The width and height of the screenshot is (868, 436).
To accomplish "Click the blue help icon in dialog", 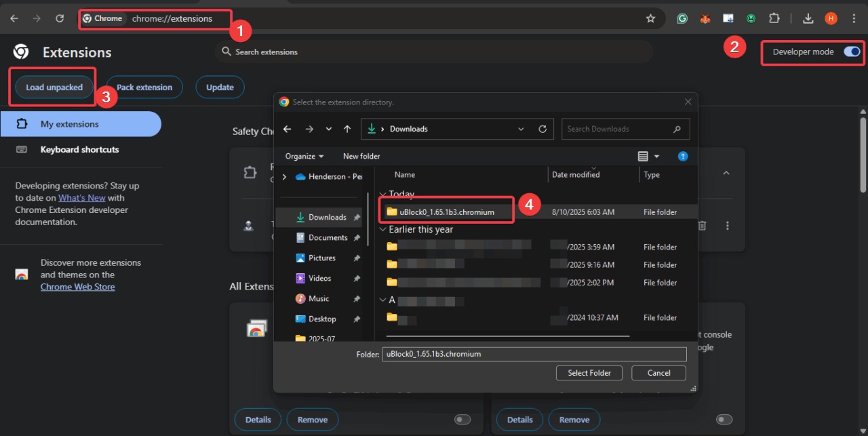I will click(683, 156).
